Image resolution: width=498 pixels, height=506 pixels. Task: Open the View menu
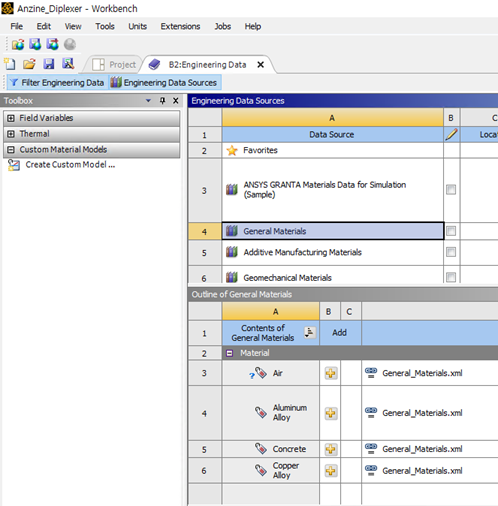(73, 26)
